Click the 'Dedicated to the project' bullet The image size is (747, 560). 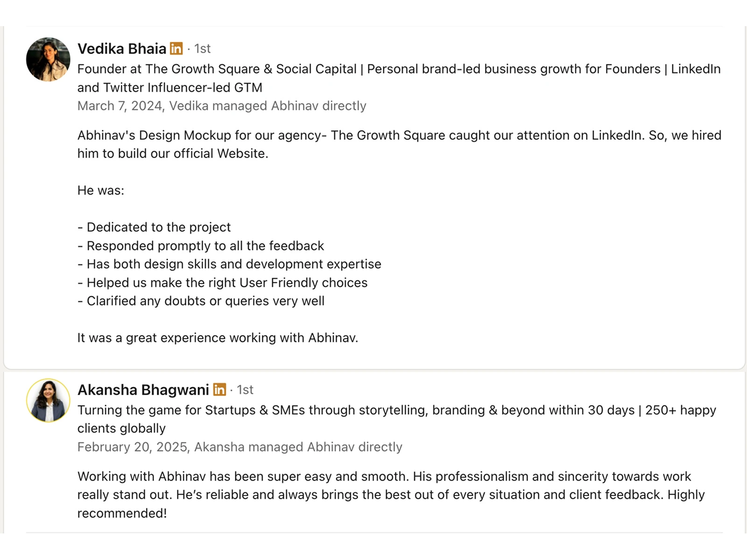[x=154, y=227]
